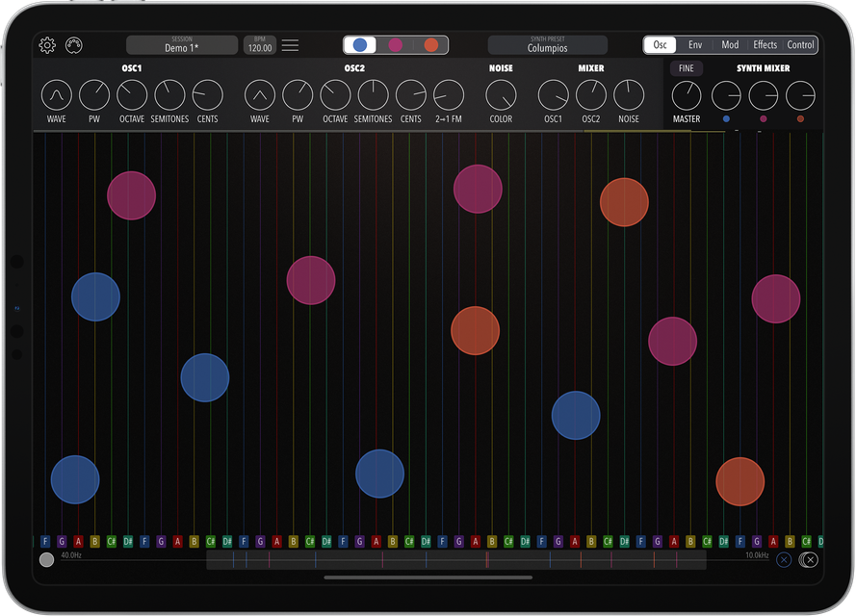Open the Control tab
The width and height of the screenshot is (856, 616).
click(800, 45)
